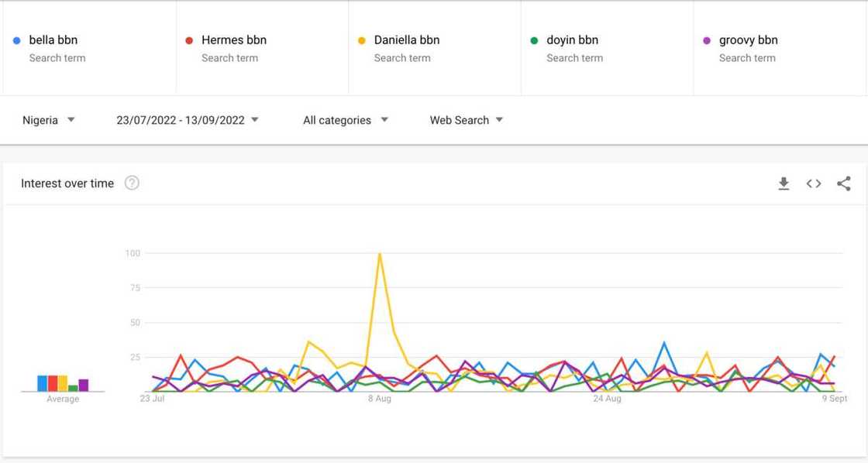Click Daniella's peak spike on the chart

(380, 253)
